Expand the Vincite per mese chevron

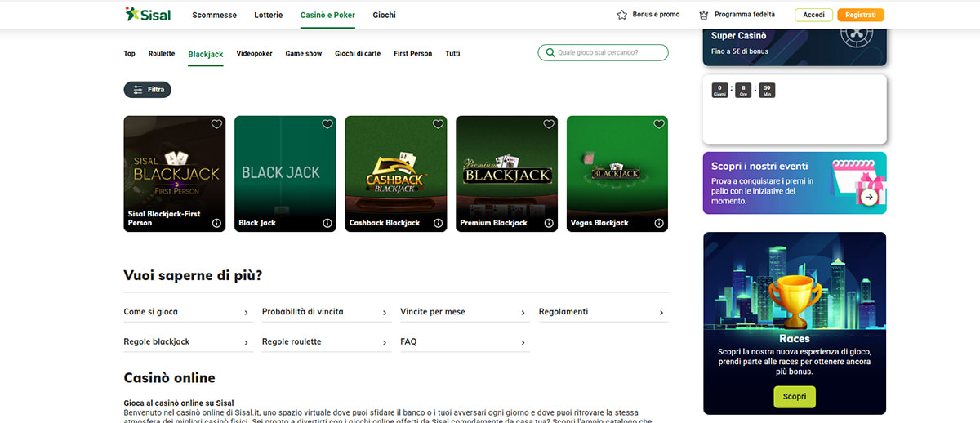click(523, 313)
